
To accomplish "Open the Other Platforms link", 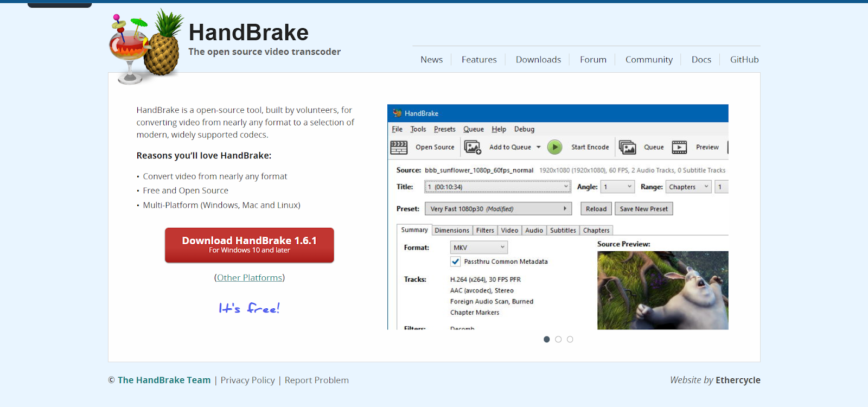I will click(x=250, y=278).
